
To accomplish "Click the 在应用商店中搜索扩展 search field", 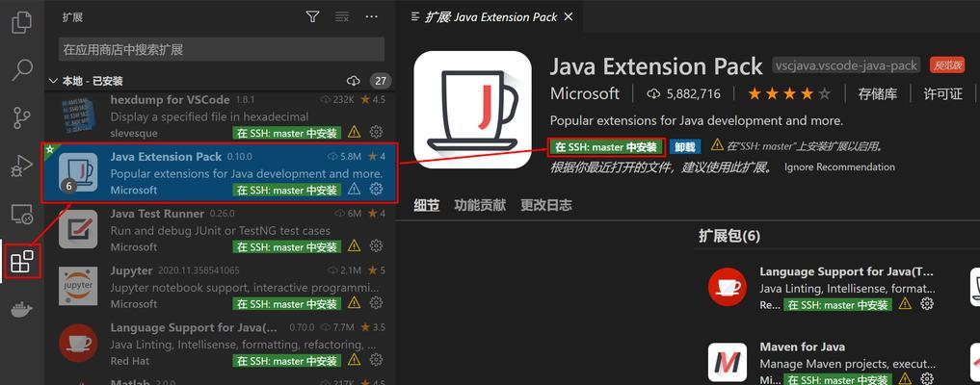I will (x=222, y=49).
